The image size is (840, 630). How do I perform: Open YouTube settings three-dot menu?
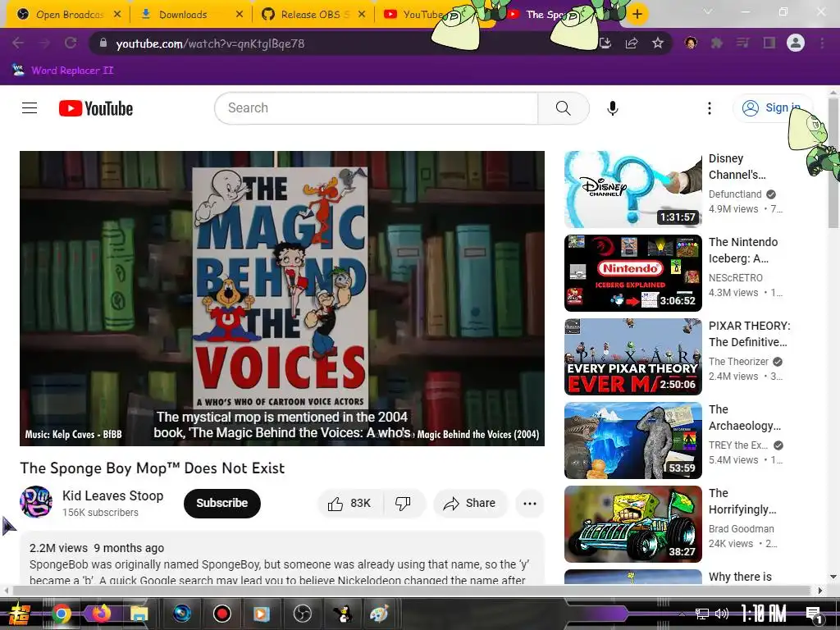(x=710, y=108)
